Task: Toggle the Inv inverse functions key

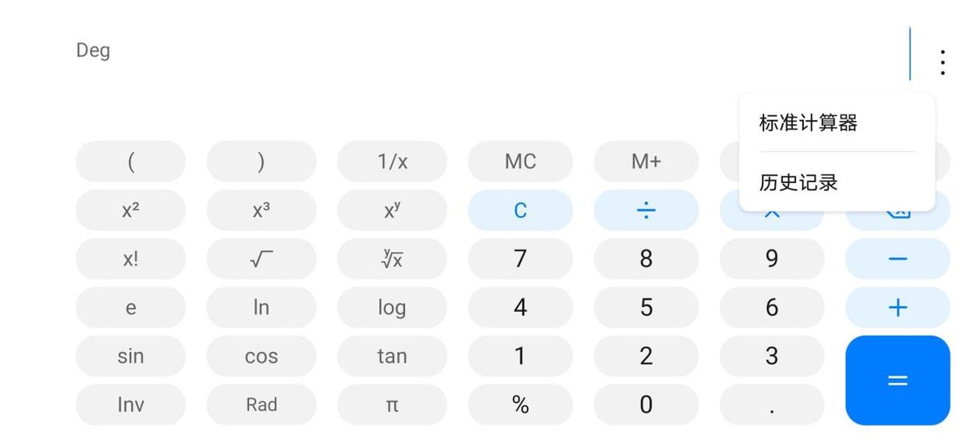Action: (x=131, y=405)
